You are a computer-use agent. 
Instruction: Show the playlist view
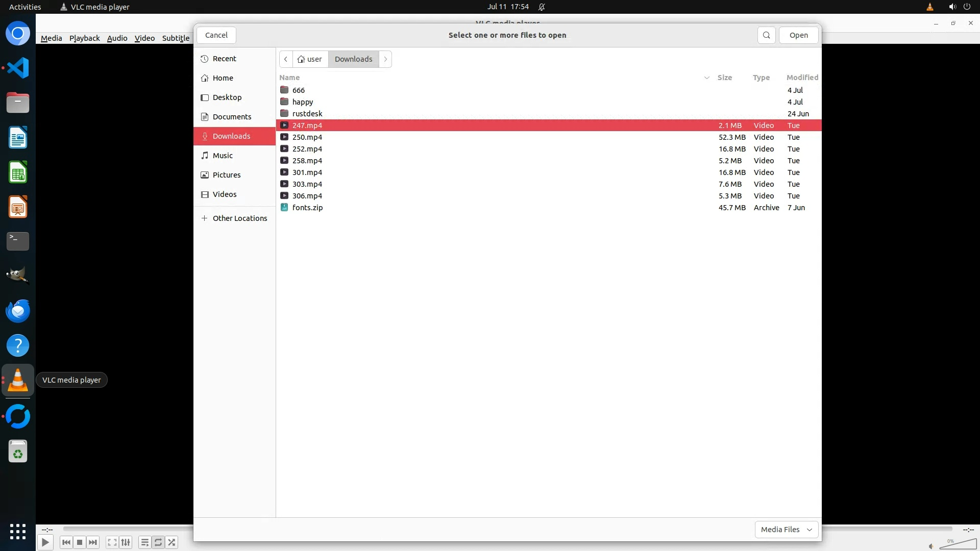click(x=144, y=542)
